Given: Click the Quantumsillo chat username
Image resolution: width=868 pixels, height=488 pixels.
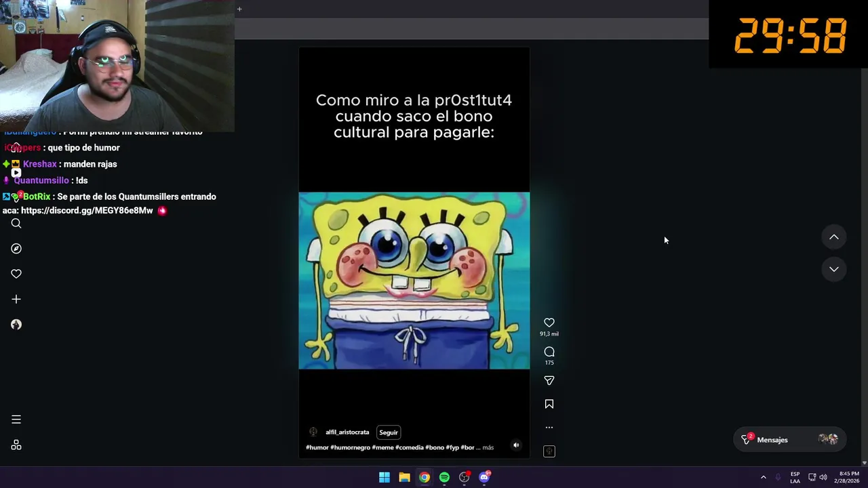Looking at the screenshot, I should click(41, 180).
